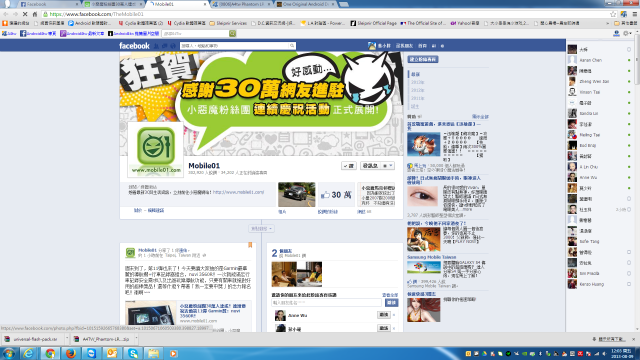Image resolution: width=640 pixels, height=360 pixels.
Task: Open the Samsung Mobile Taiwan ad link
Action: pyautogui.click(x=431, y=257)
